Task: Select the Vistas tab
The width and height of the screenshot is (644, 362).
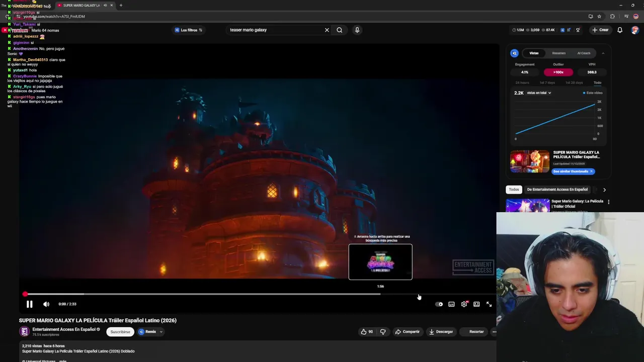Action: (534, 53)
